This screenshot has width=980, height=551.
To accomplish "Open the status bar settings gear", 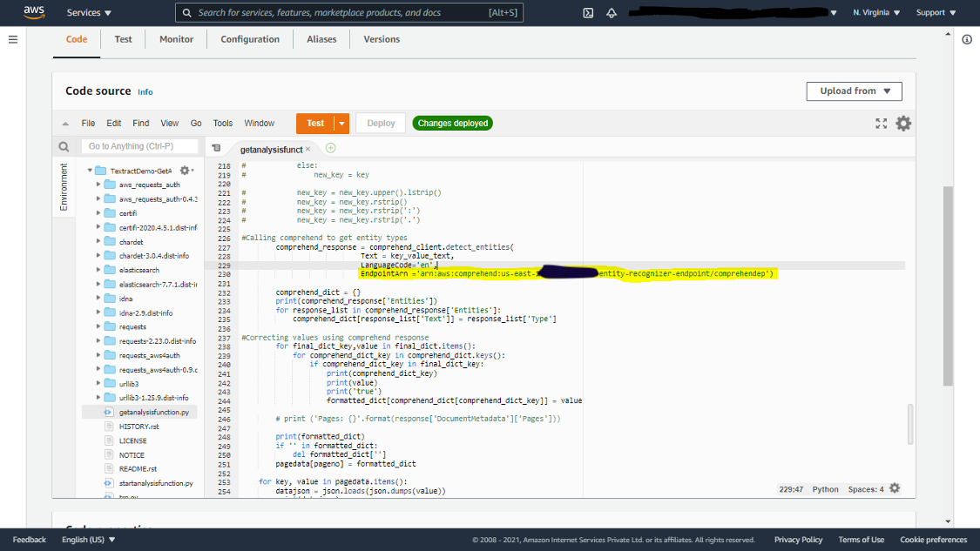I will coord(895,488).
